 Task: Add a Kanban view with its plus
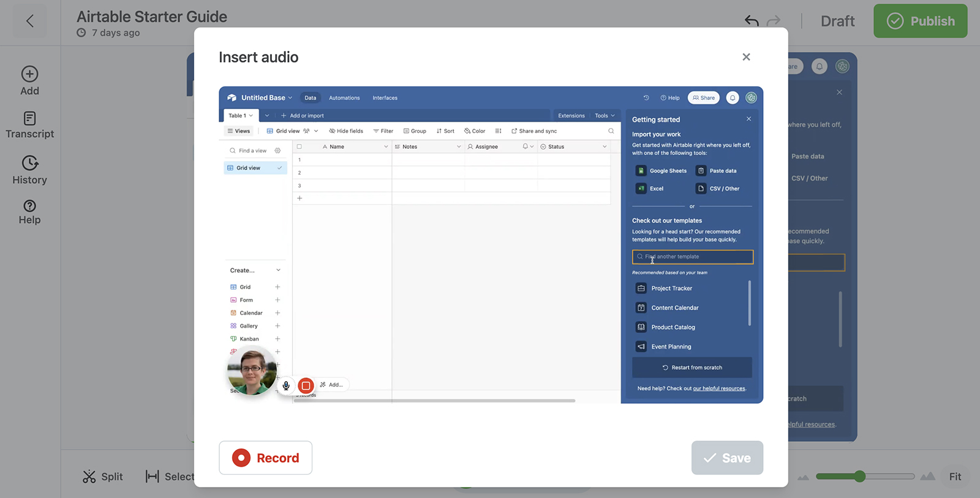[277, 339]
